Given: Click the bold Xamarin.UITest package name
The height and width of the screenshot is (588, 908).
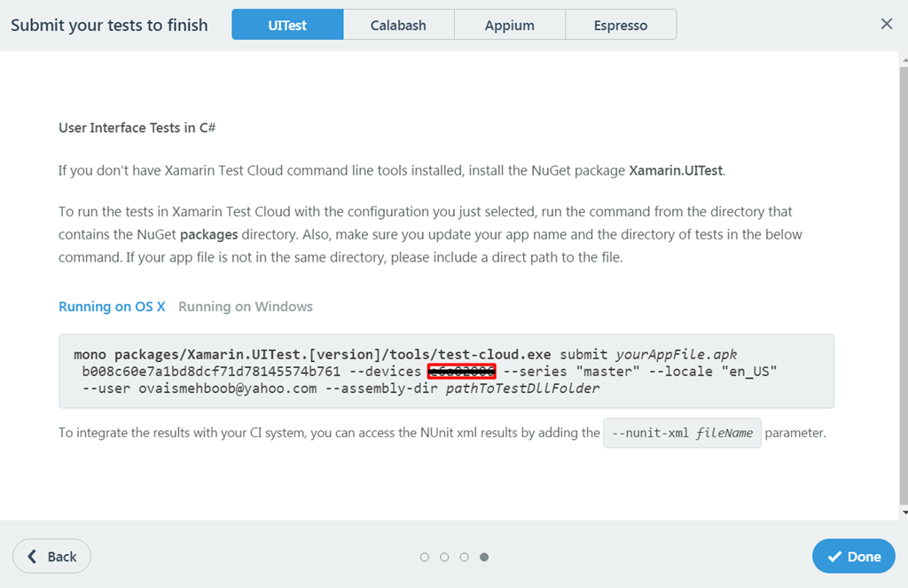Looking at the screenshot, I should pos(676,170).
